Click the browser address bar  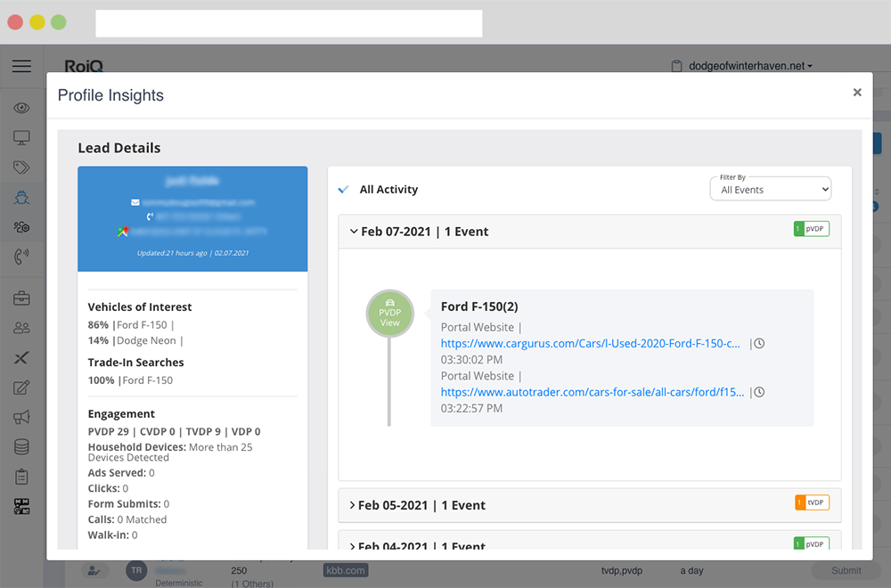[x=289, y=23]
